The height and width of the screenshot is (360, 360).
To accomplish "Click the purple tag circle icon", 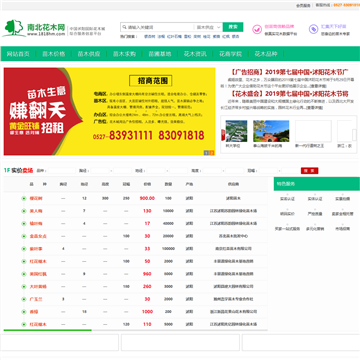I will 313,29.
